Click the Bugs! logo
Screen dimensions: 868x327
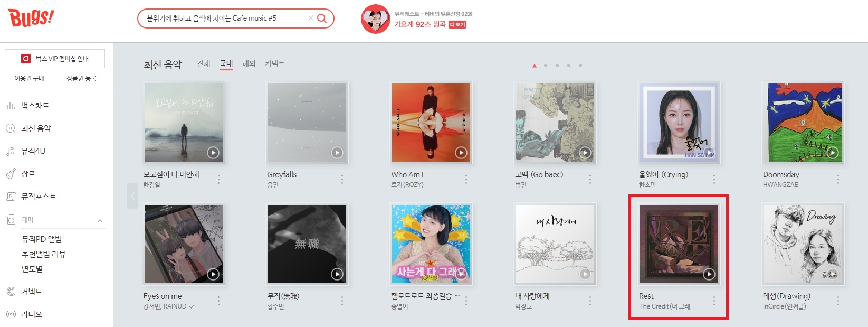pos(31,18)
